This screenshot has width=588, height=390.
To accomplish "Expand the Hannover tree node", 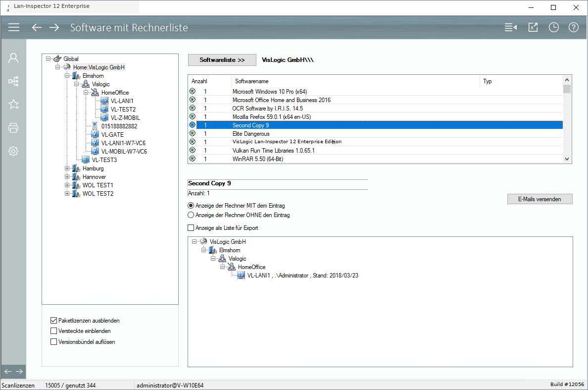I will (67, 177).
